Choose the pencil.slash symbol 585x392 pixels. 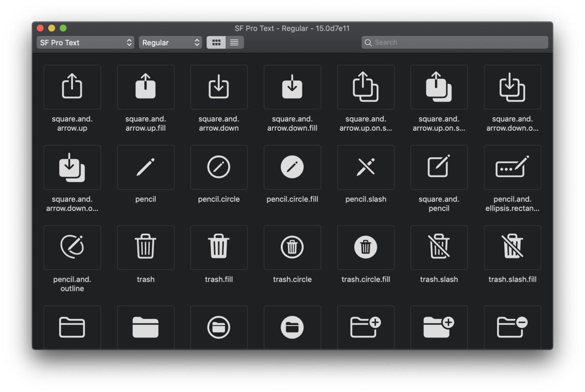tap(366, 167)
